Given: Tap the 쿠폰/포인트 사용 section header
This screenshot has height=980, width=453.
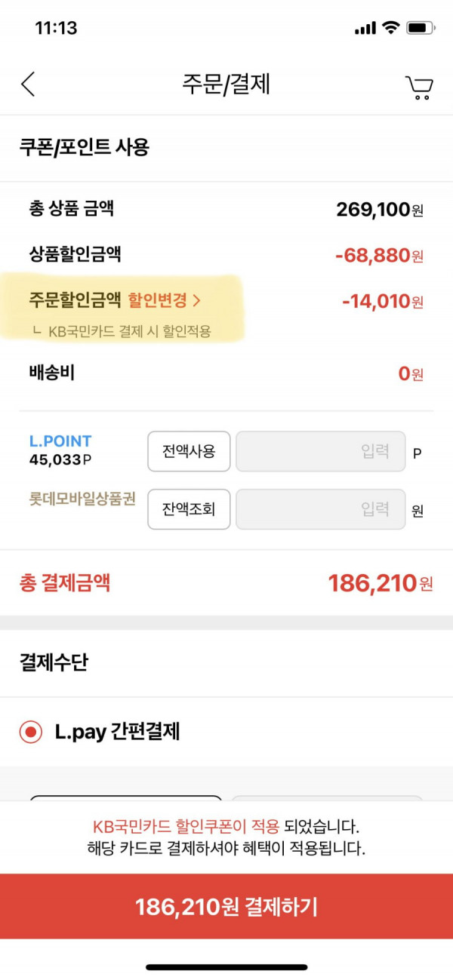Looking at the screenshot, I should (x=85, y=147).
